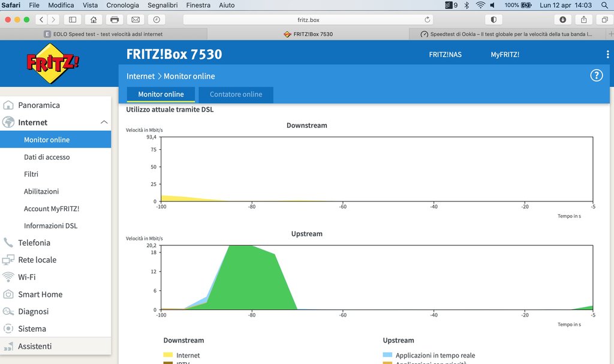The image size is (614, 364).
Task: Switch to the Speedtest di Ookla browser tab
Action: pos(505,34)
